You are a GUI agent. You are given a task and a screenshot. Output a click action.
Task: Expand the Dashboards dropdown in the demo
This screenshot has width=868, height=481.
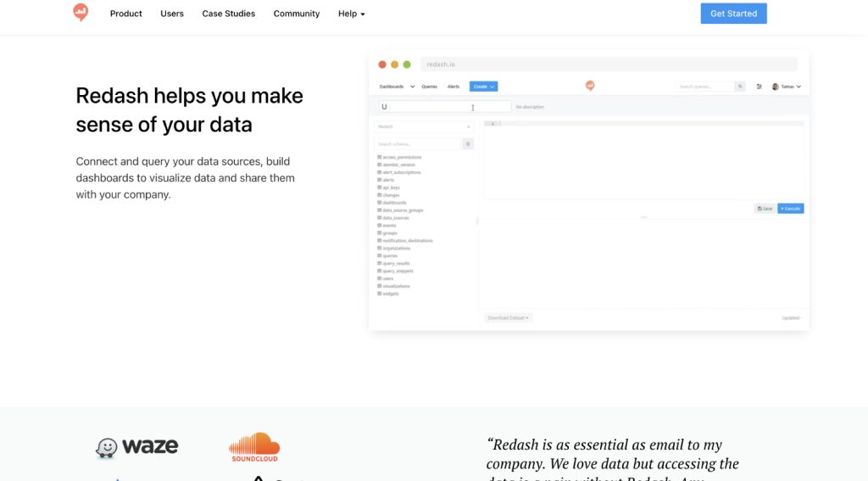(397, 87)
